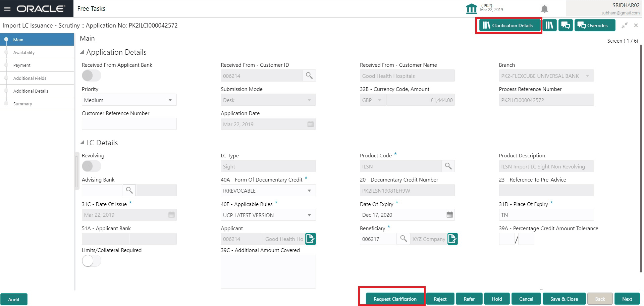The height and width of the screenshot is (306, 644).
Task: Open the Date Of Expiry calendar
Action: [x=450, y=215]
